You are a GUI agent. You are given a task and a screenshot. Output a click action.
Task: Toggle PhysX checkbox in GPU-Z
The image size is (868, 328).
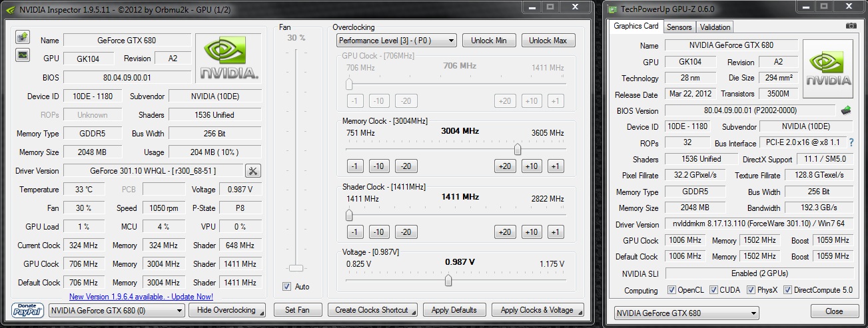coord(751,290)
